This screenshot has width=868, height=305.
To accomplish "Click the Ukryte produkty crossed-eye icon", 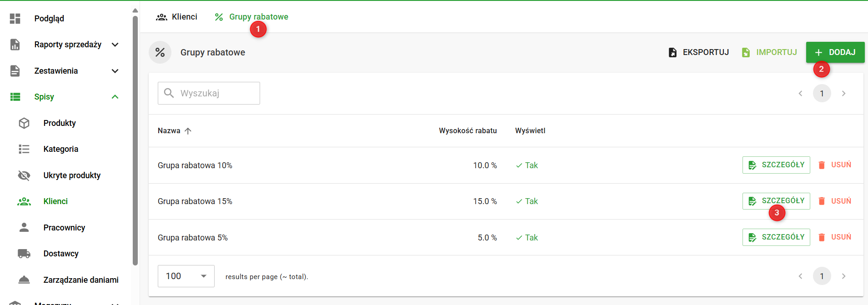I will tap(24, 175).
